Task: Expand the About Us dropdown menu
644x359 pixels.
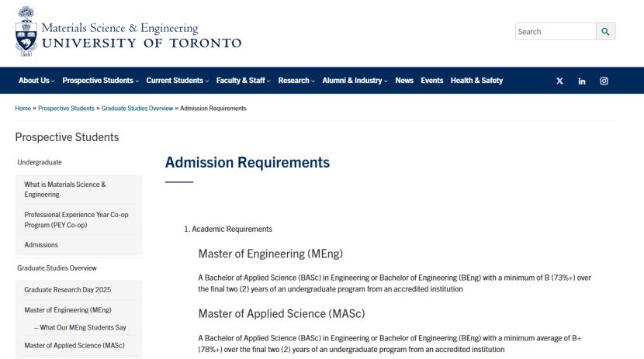Action: pyautogui.click(x=36, y=81)
